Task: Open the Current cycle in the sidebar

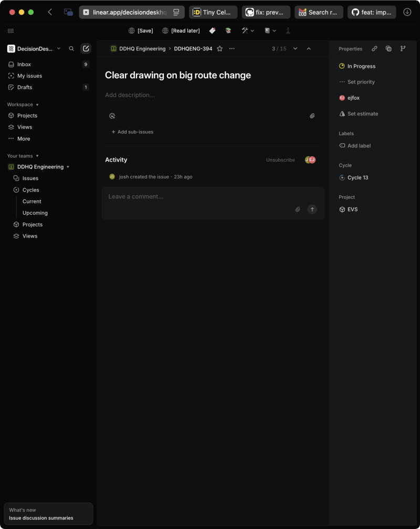Action: 32,201
